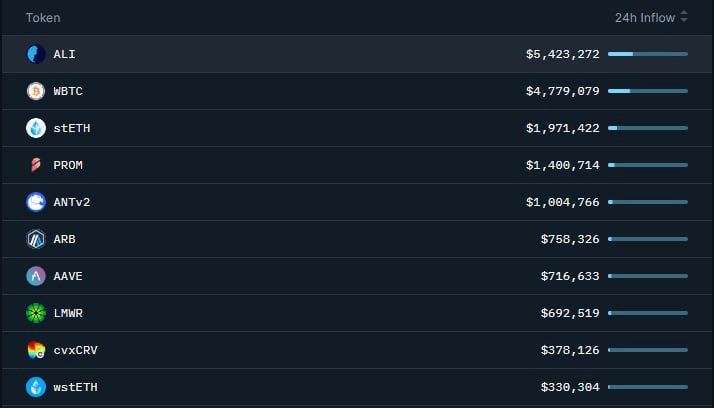
Task: Click the LMWR green token icon
Action: 36,313
